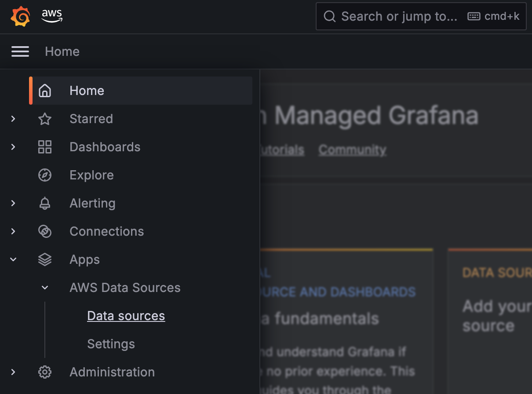Click the Add your source card text
Viewport: 532px width, 394px height.
497,316
